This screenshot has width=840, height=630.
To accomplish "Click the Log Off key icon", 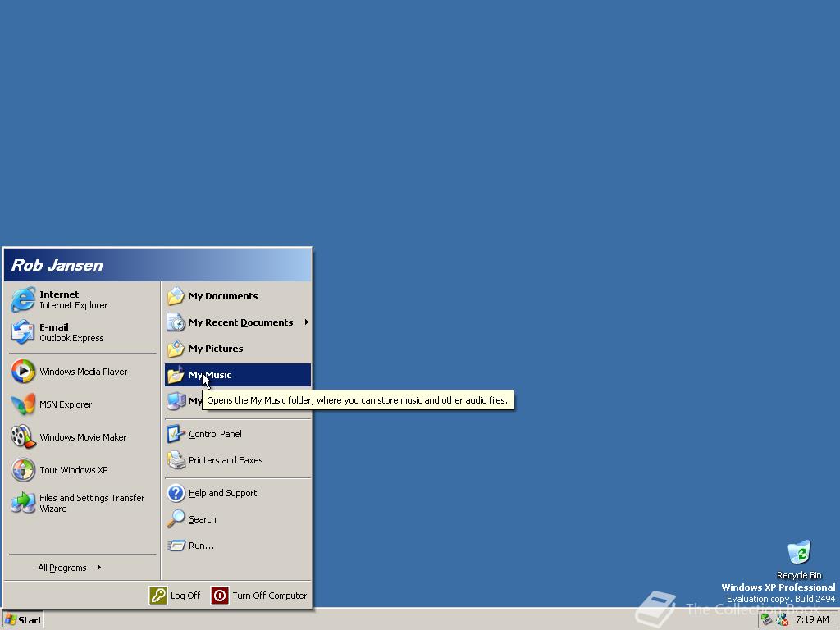I will tap(158, 596).
